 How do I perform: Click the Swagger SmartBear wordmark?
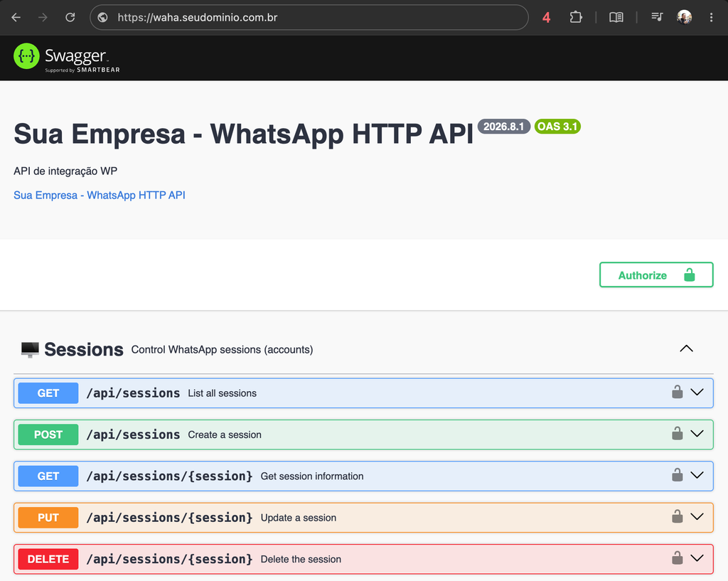82,60
